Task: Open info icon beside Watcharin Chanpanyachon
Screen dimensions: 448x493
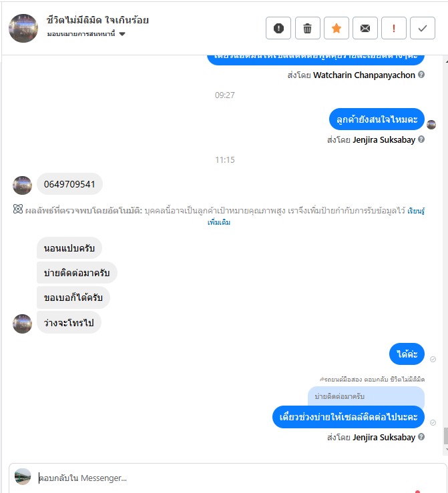Action: (421, 75)
